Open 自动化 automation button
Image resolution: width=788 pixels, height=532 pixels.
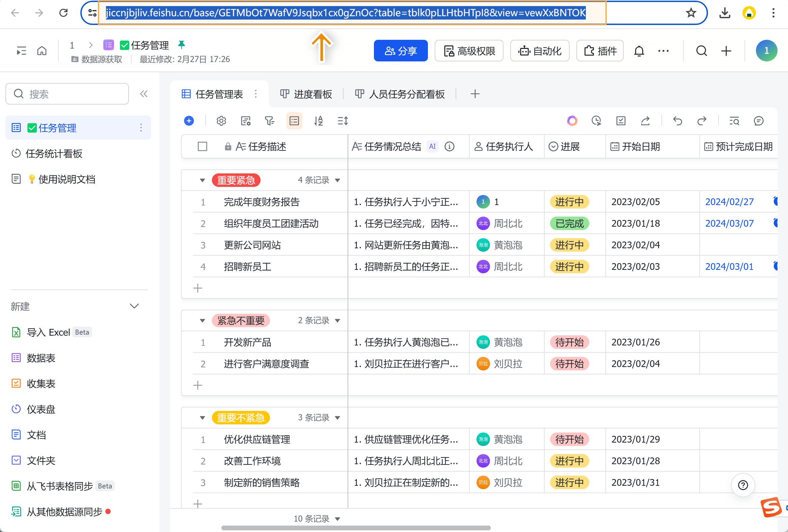pos(540,51)
